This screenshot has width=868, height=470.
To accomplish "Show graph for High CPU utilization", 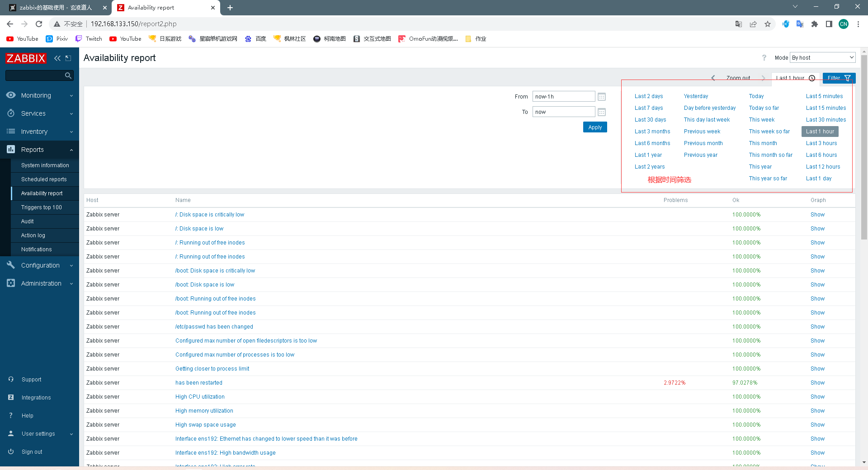I will pyautogui.click(x=817, y=397).
